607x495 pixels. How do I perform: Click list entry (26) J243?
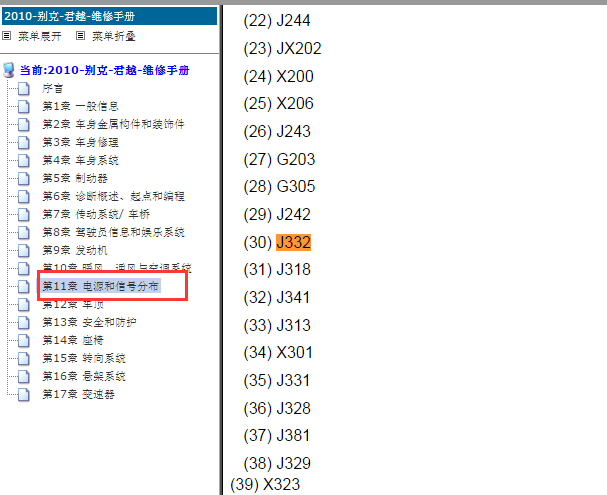tap(277, 132)
